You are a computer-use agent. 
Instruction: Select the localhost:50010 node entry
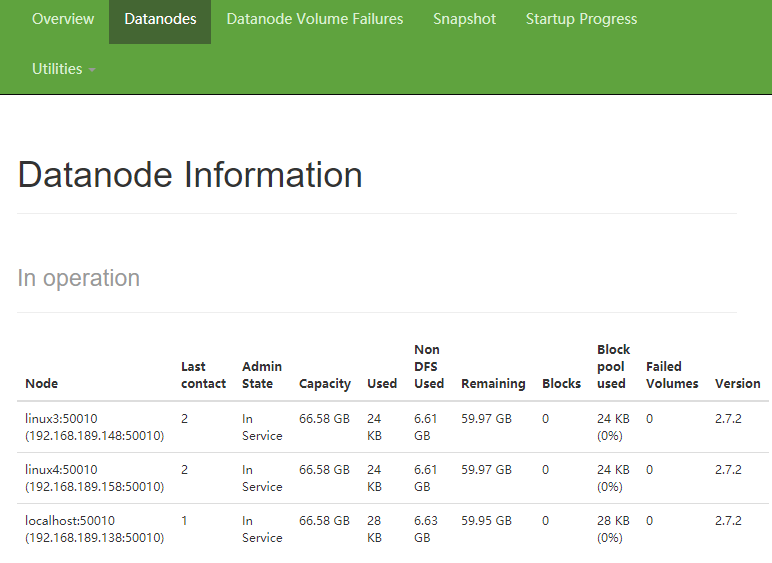tap(70, 520)
